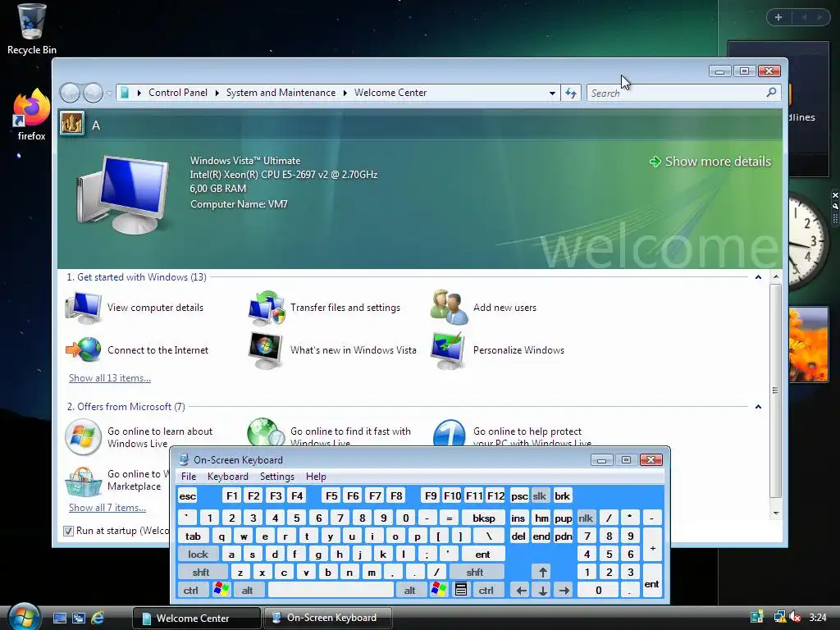This screenshot has width=840, height=630.
Task: Click the tab key on keyboard
Action: 193,536
